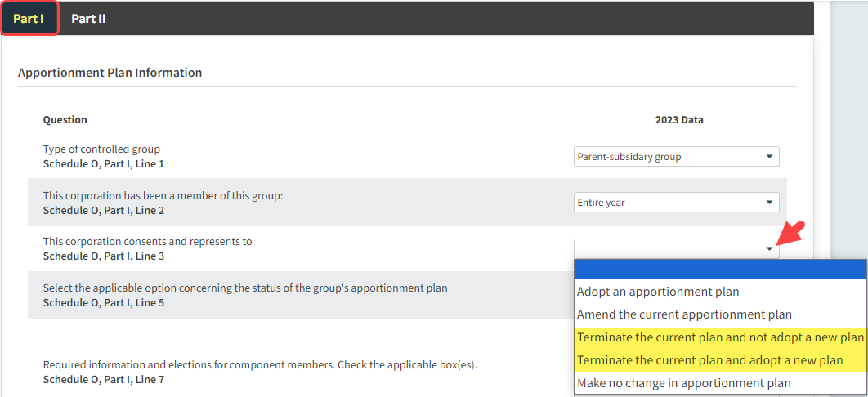Select the blank highlighted dropdown option
Screen dimensions: 868x397
coord(720,270)
